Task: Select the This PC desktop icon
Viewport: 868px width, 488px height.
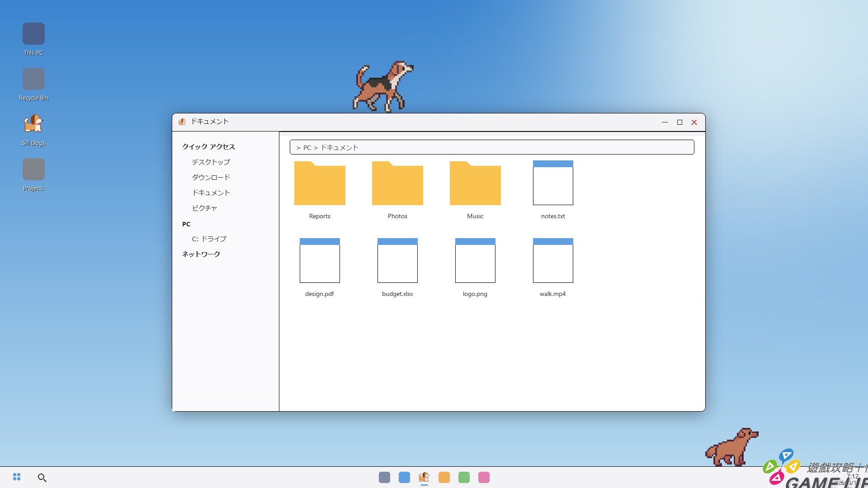Action: point(33,34)
